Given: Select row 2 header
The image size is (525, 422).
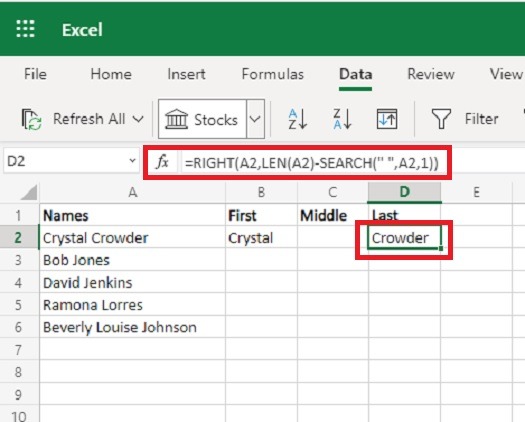Looking at the screenshot, I should [x=19, y=237].
